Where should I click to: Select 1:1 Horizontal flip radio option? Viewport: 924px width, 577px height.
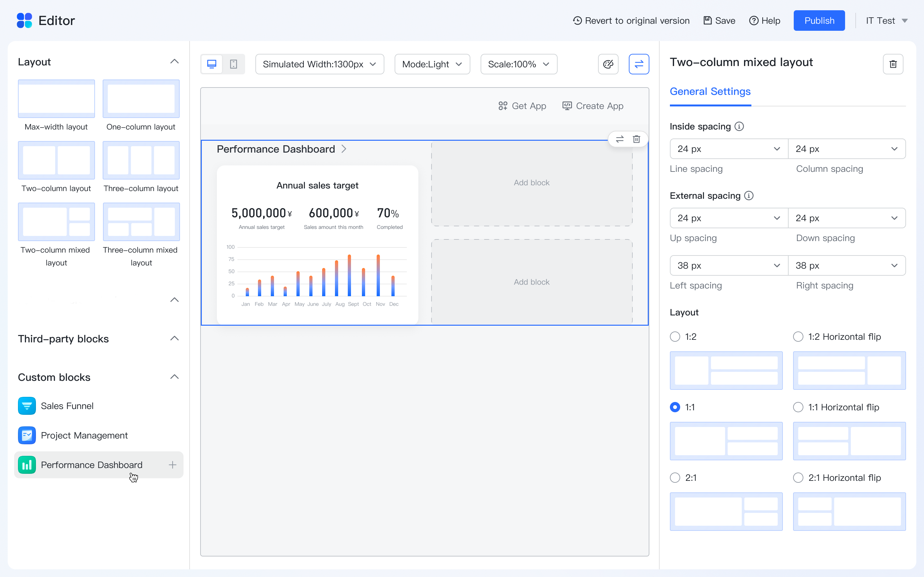[798, 407]
